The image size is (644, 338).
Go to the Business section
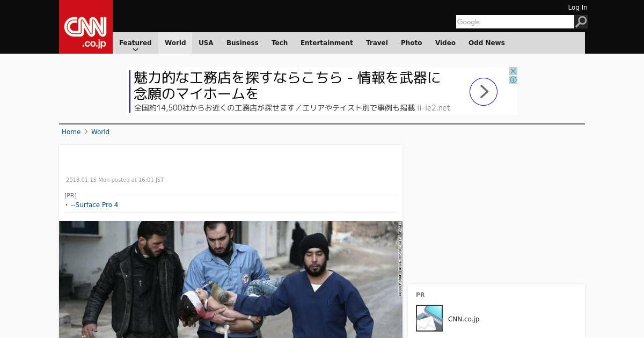coord(243,43)
